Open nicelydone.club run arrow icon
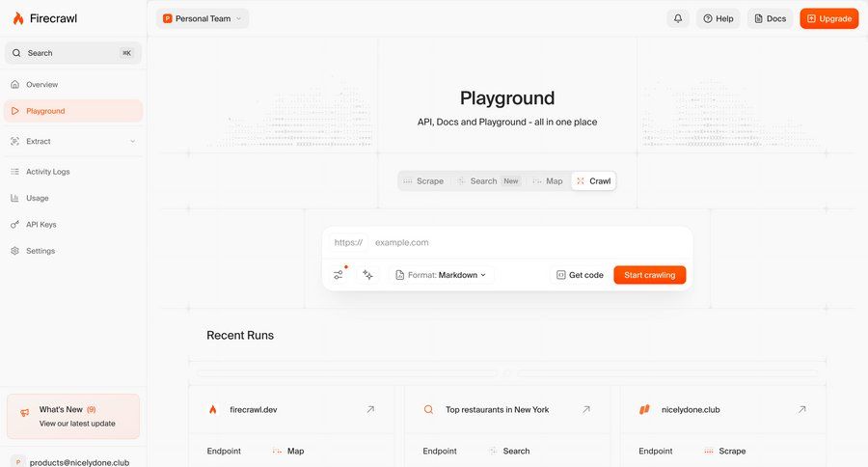This screenshot has height=467, width=868. click(802, 409)
